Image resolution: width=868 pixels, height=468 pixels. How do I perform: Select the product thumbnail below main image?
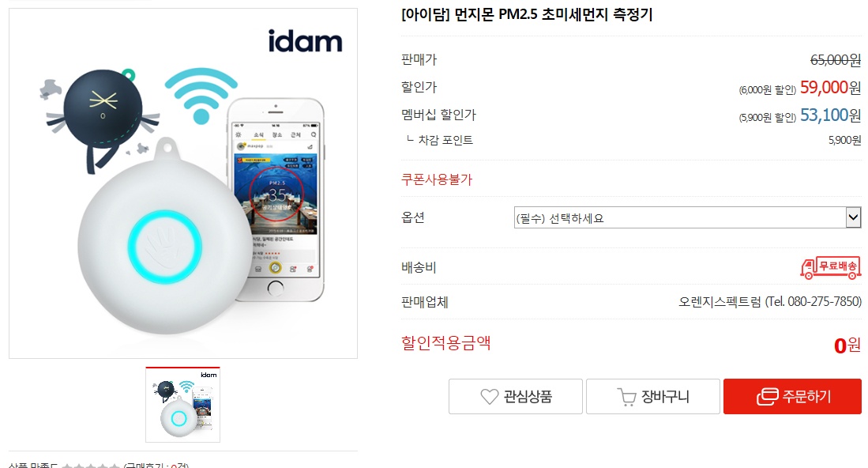(x=182, y=404)
